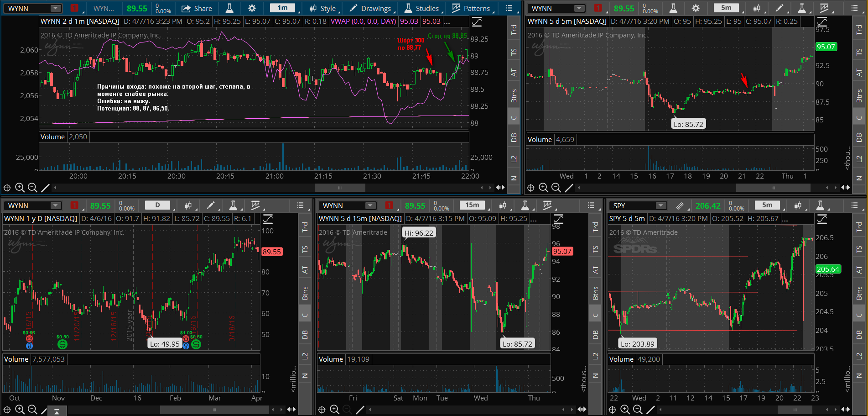Click the 5m timeframe button in WYNN 5m chart

727,8
